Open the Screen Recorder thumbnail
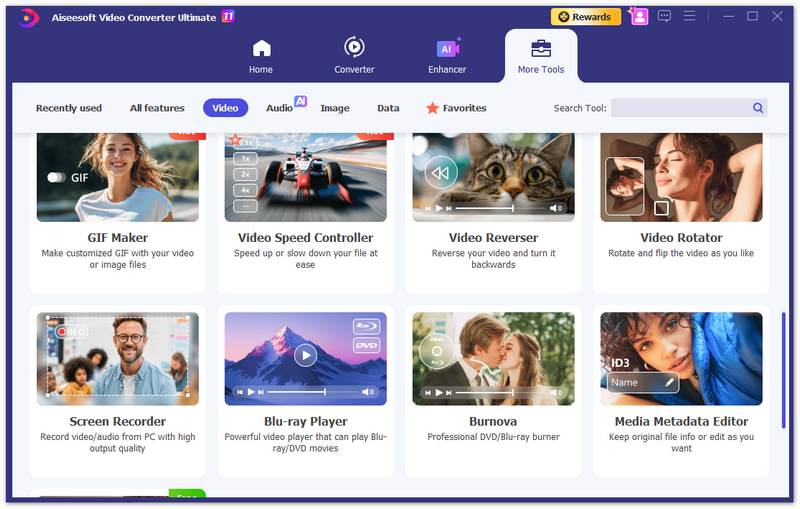Image resolution: width=800 pixels, height=509 pixels. pyautogui.click(x=118, y=359)
